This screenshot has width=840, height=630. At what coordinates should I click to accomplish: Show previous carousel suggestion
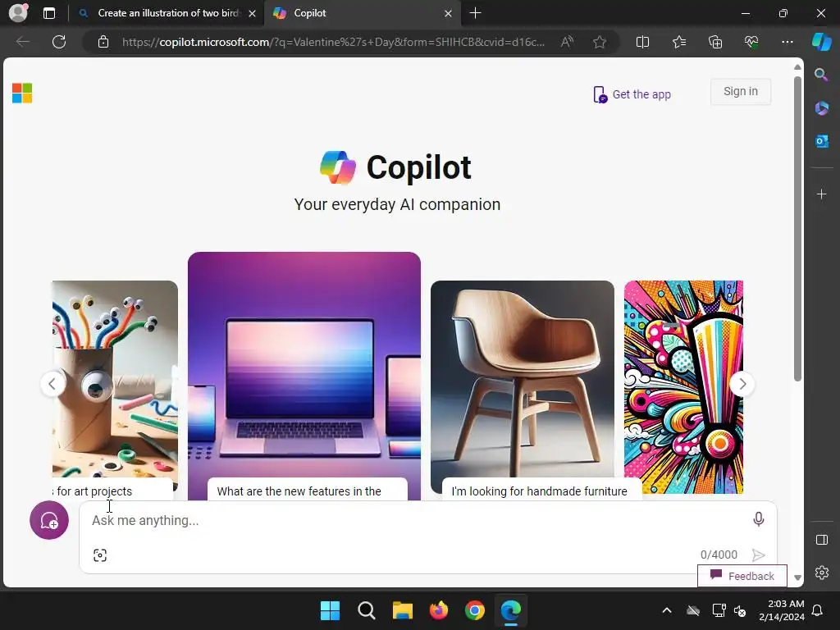tap(52, 384)
